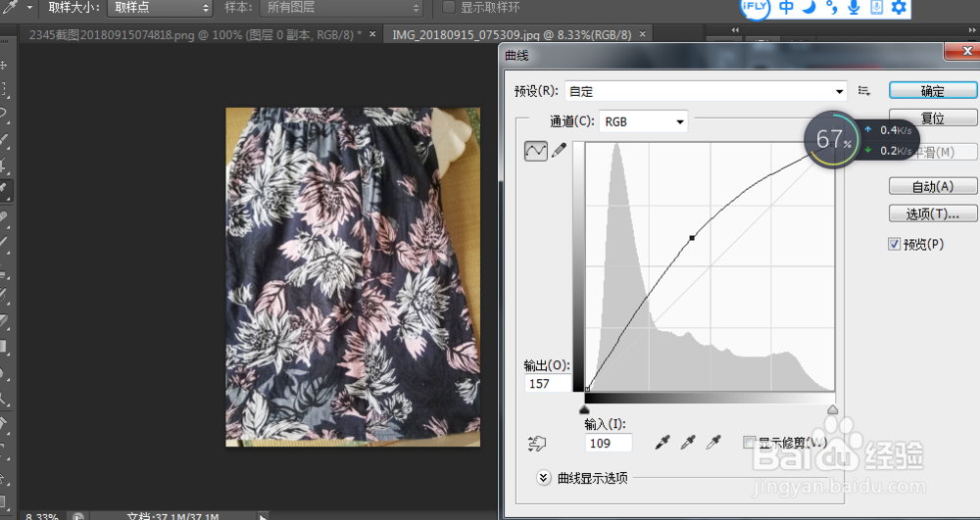The image size is (980, 520).
Task: Click the black point input slider triangle
Action: click(584, 409)
